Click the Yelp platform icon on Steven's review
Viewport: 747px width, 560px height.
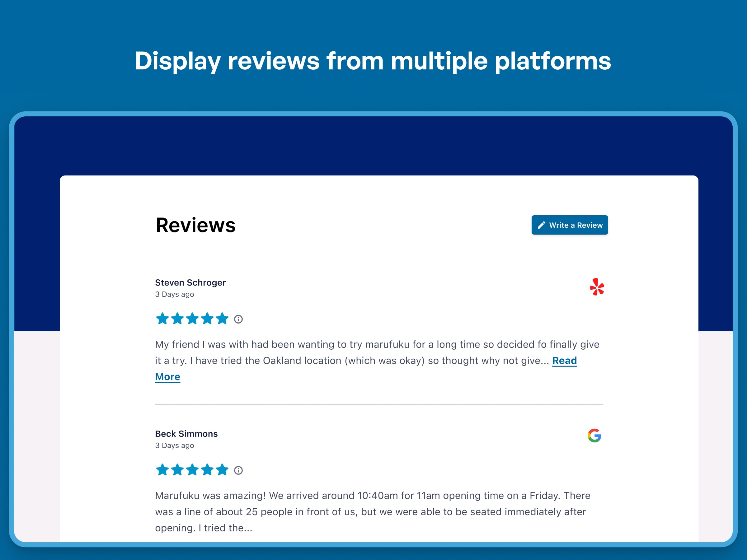pyautogui.click(x=598, y=288)
